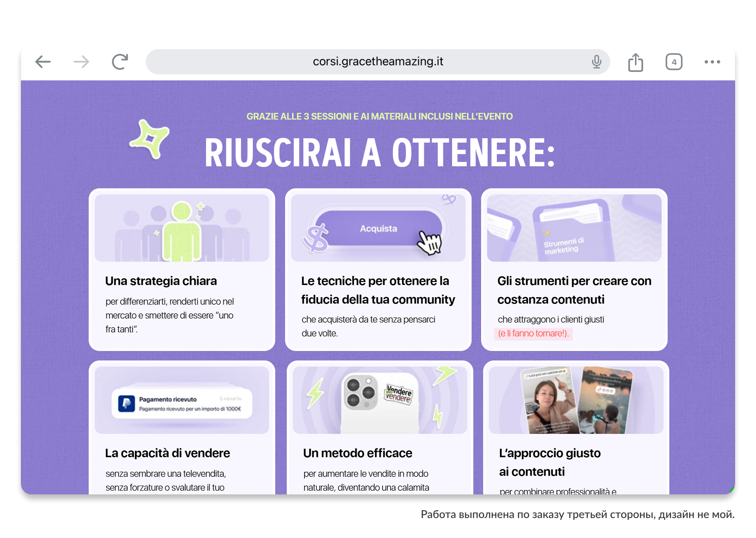Click the Un metodo efficace card title

pyautogui.click(x=358, y=453)
